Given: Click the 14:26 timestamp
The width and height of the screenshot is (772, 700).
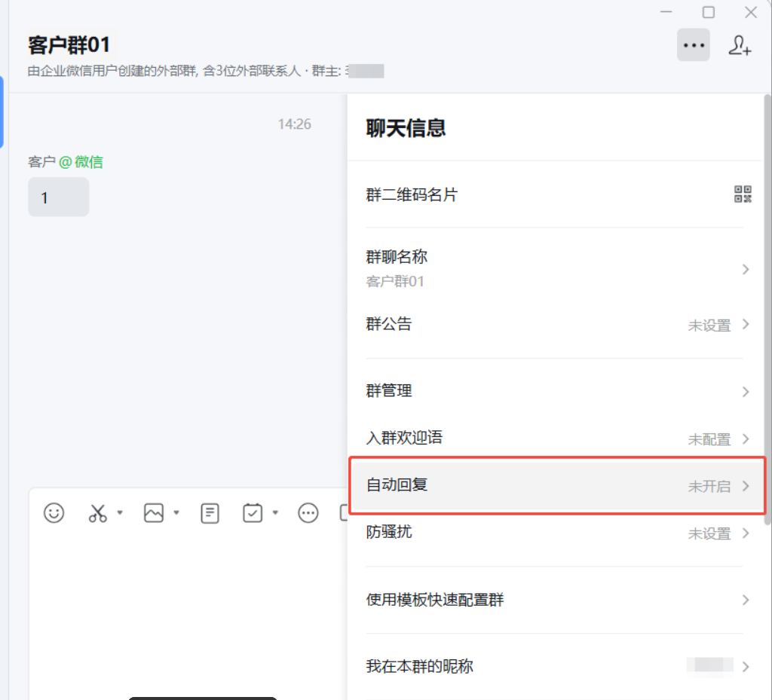Looking at the screenshot, I should coord(294,124).
